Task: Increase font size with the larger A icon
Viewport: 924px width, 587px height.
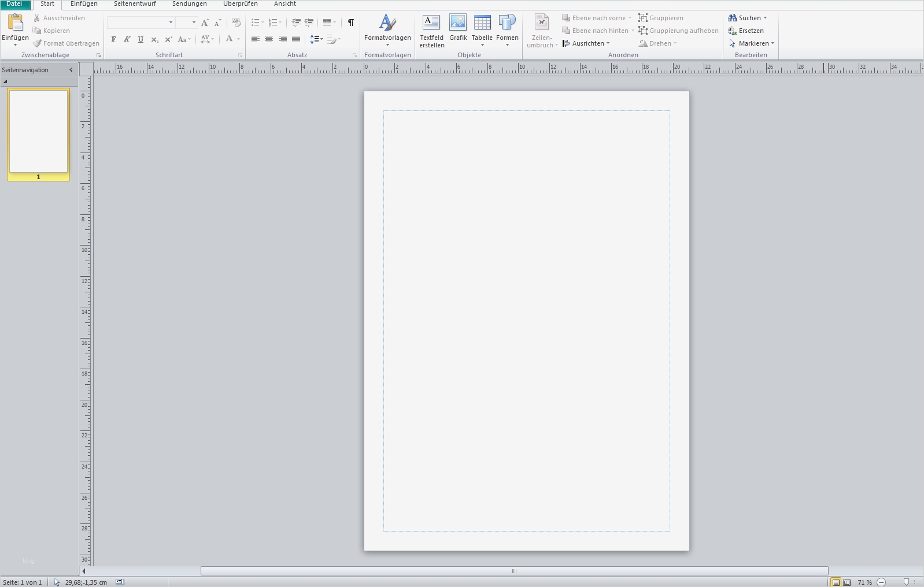Action: 205,23
